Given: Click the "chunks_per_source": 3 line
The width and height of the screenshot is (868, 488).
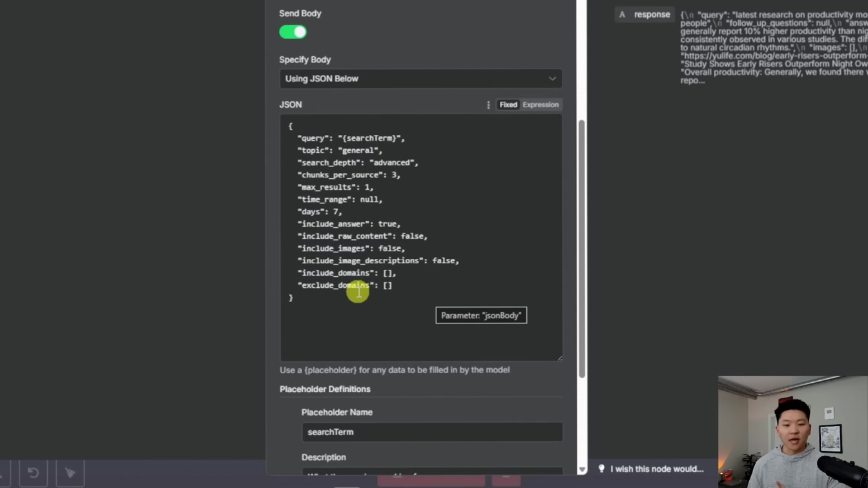Looking at the screenshot, I should 349,175.
